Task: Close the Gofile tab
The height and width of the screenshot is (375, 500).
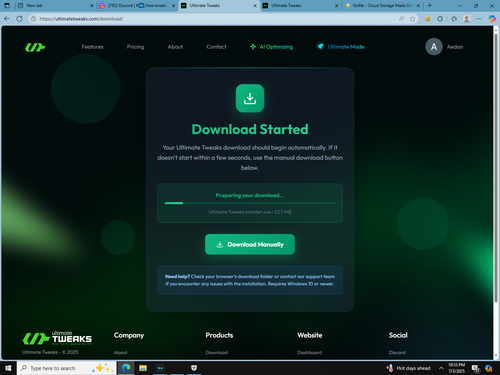Action: [x=418, y=6]
